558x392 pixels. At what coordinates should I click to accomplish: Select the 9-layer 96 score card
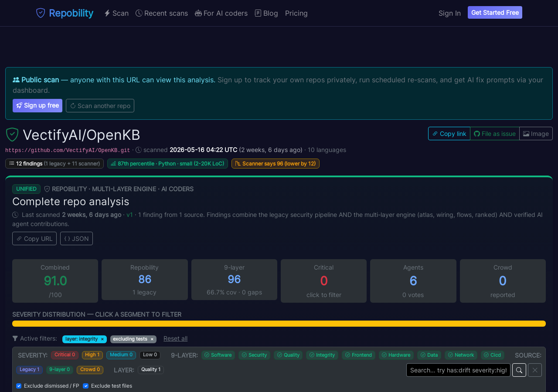pyautogui.click(x=234, y=280)
